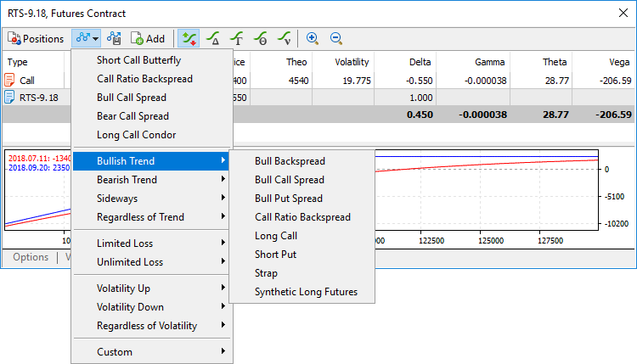Click the blue 2018.09.20 chart legend
The width and height of the screenshot is (637, 364).
tap(39, 168)
